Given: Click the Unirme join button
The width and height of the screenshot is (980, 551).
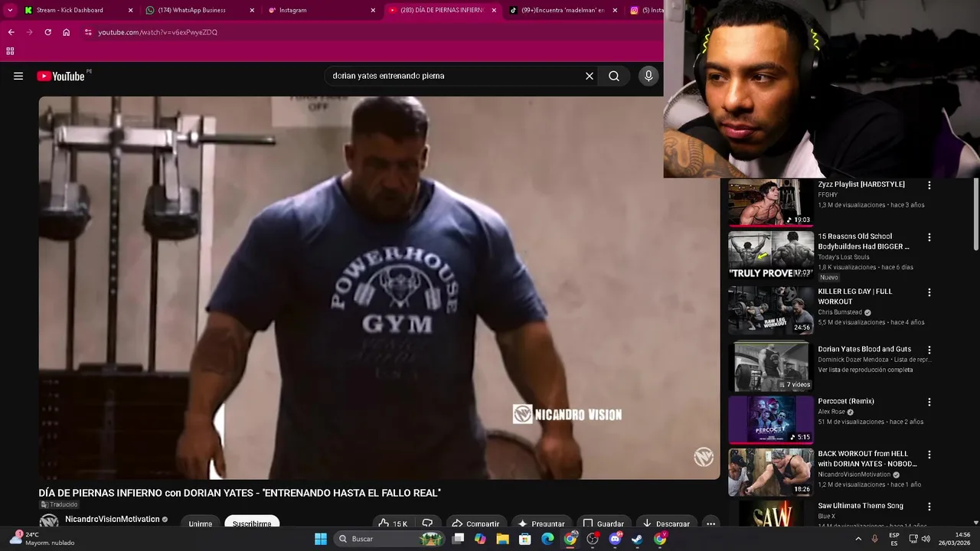Looking at the screenshot, I should [201, 523].
